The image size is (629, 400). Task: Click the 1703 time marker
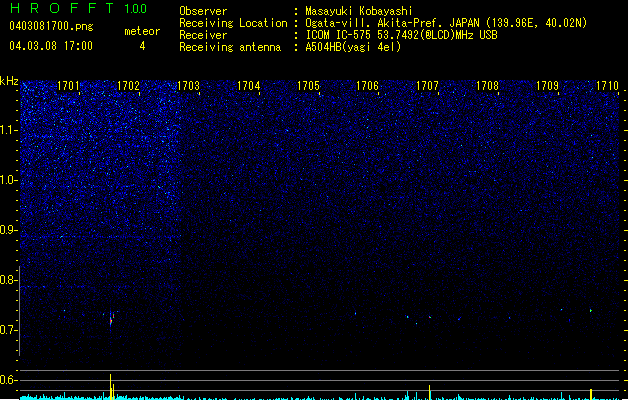tap(188, 86)
